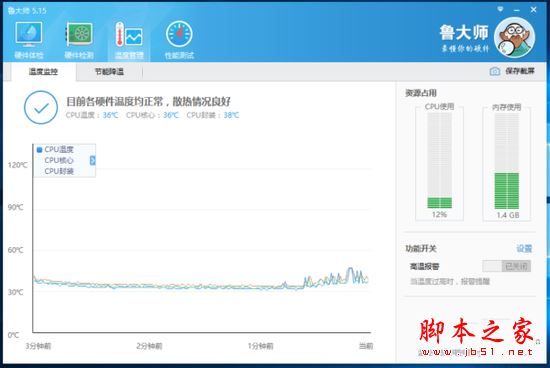
Task: Switch to the 温度监控 tab
Action: tap(43, 72)
